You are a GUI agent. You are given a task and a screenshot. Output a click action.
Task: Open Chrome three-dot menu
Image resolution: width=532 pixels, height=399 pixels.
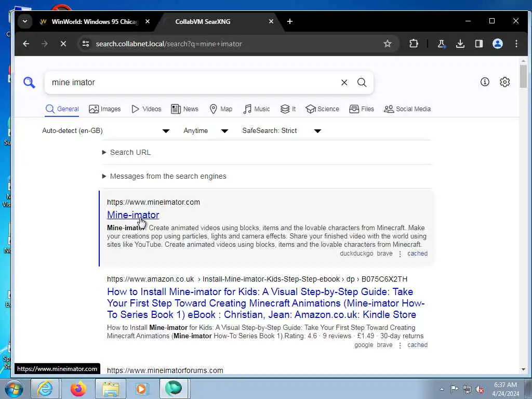tap(516, 44)
